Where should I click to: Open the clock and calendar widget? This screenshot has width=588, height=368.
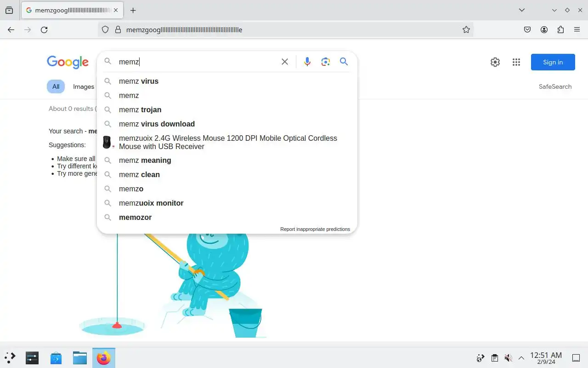pyautogui.click(x=546, y=358)
